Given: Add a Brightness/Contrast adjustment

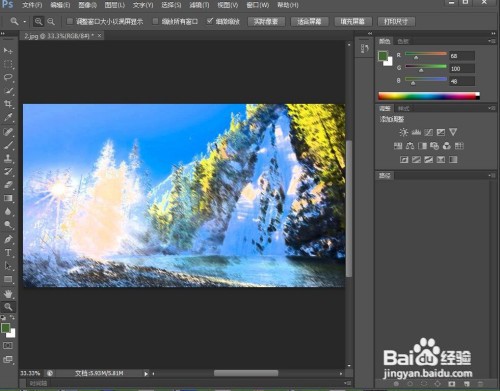Looking at the screenshot, I should (x=404, y=132).
